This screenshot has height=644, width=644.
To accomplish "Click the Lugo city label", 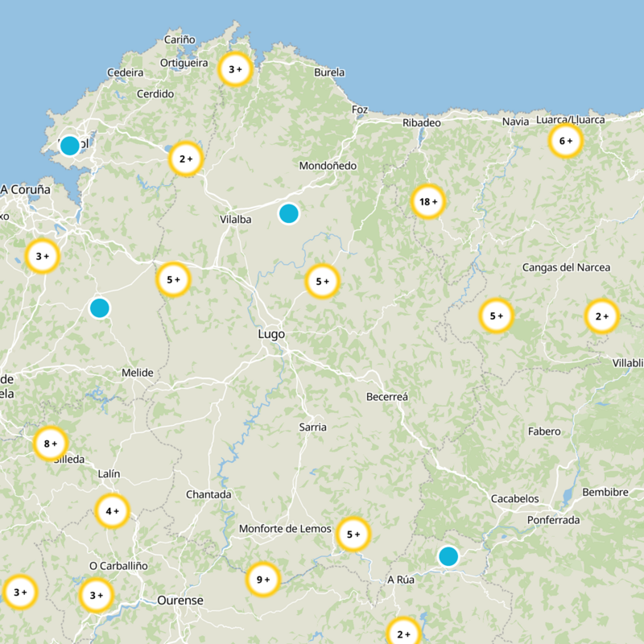I will click(271, 334).
